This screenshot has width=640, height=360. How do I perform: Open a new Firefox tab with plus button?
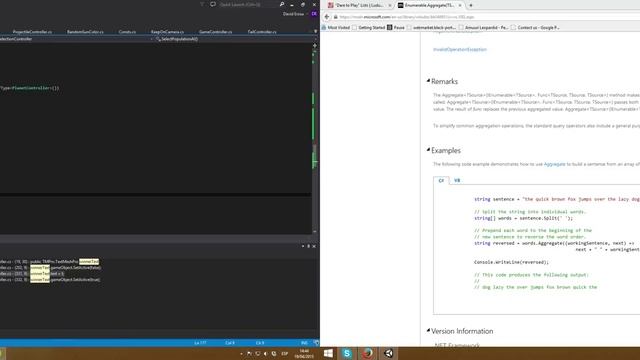pos(471,5)
